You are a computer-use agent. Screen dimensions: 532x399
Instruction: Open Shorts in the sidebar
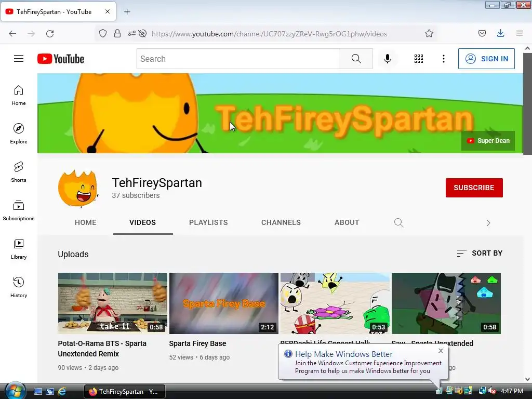19,172
